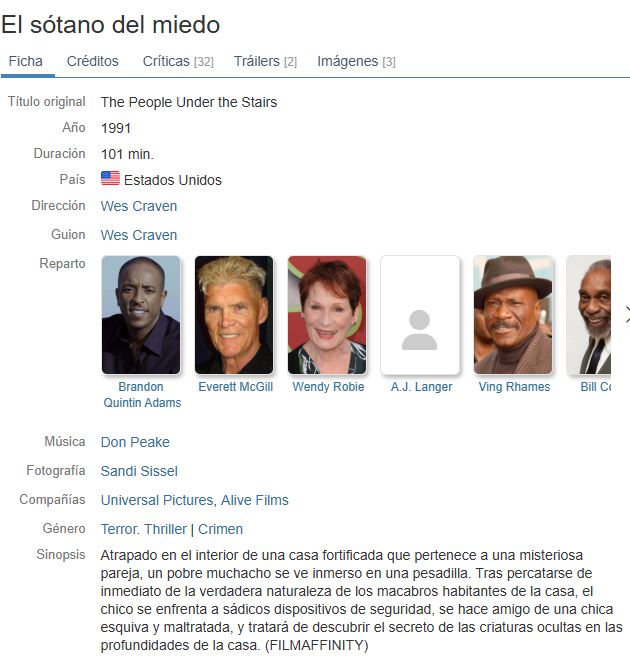Open Wes Craven link under Guion
Viewport: 630px width, 662px height.
coord(138,235)
